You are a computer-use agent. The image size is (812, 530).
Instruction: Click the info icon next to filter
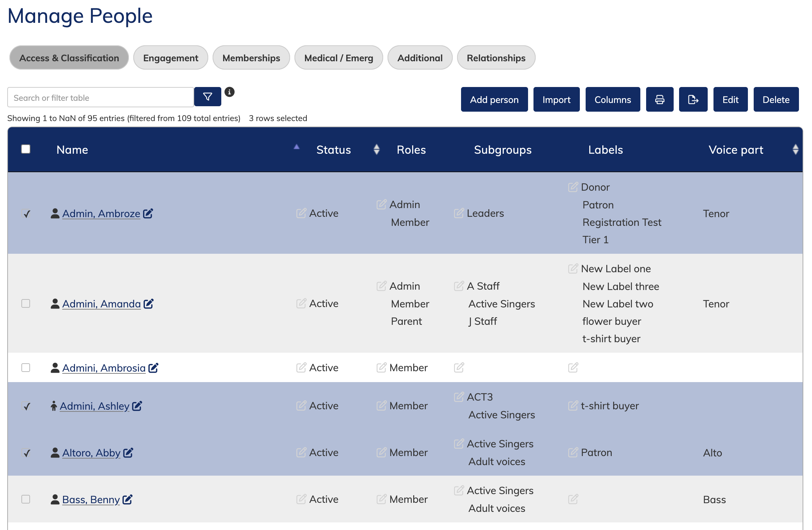(229, 92)
